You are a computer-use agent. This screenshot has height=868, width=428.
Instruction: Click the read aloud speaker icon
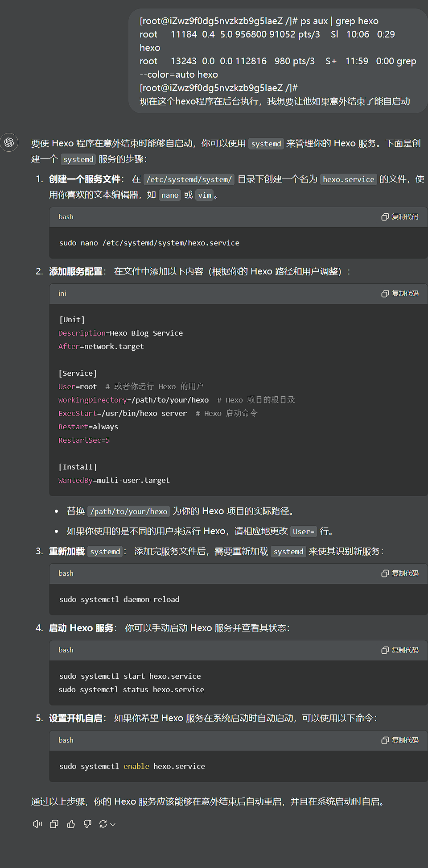click(x=37, y=824)
